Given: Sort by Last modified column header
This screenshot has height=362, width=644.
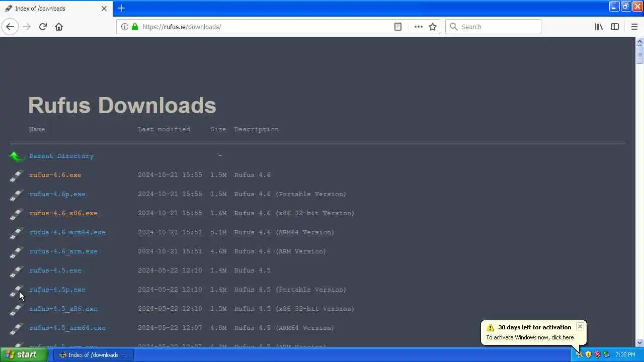Looking at the screenshot, I should click(x=164, y=129).
